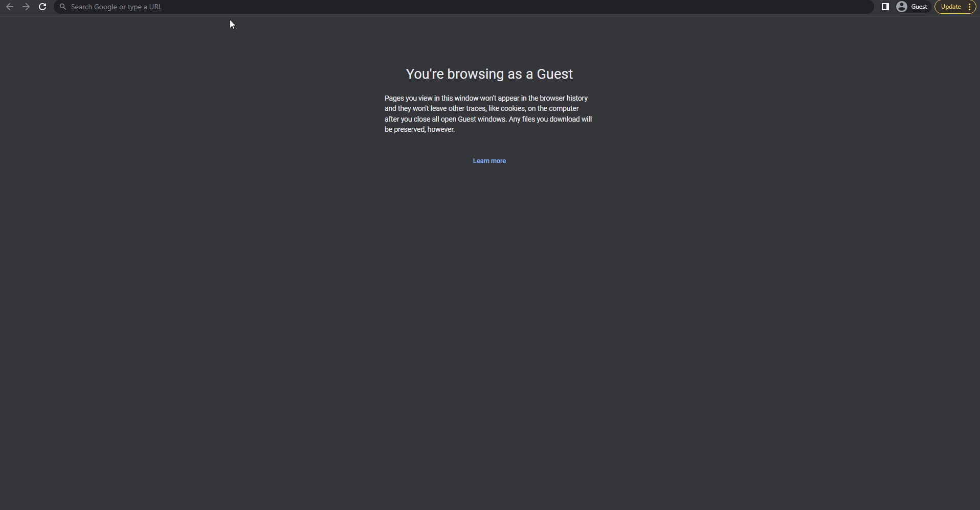Open Chrome's three-dot menu
Viewport: 980px width, 510px height.
point(969,7)
